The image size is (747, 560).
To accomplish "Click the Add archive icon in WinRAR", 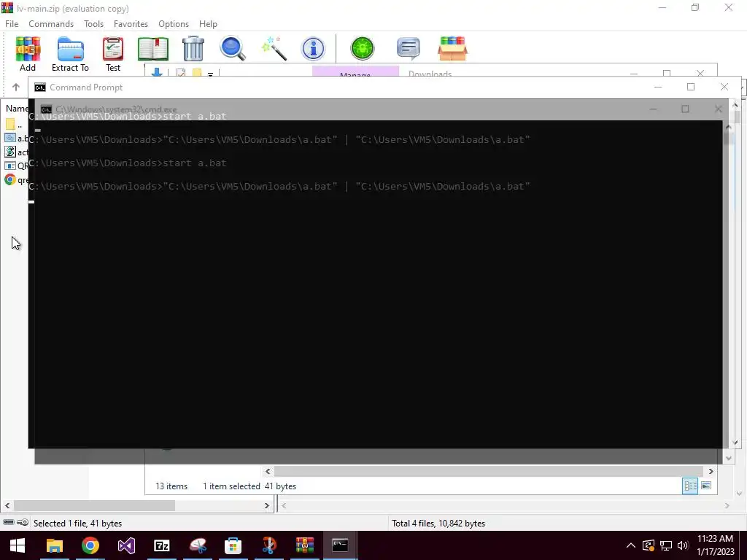I will click(x=28, y=54).
